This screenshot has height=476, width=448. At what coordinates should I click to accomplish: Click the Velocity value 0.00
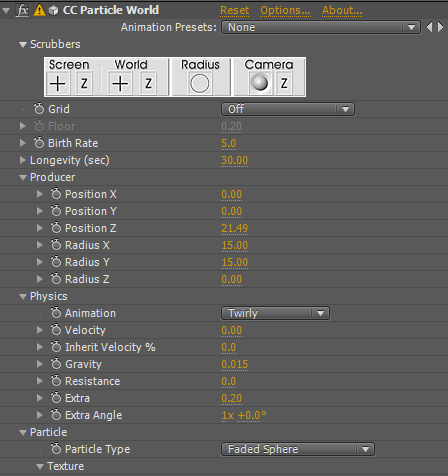[232, 330]
